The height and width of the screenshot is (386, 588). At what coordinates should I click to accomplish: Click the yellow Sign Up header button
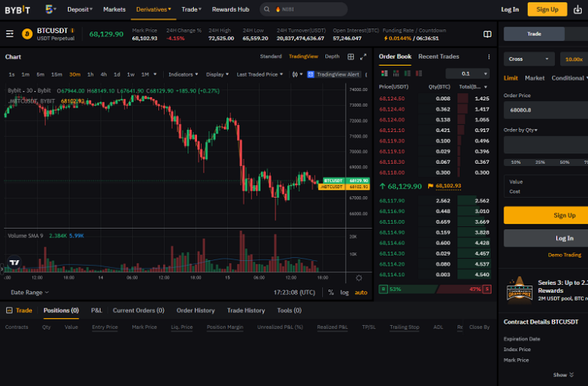547,9
